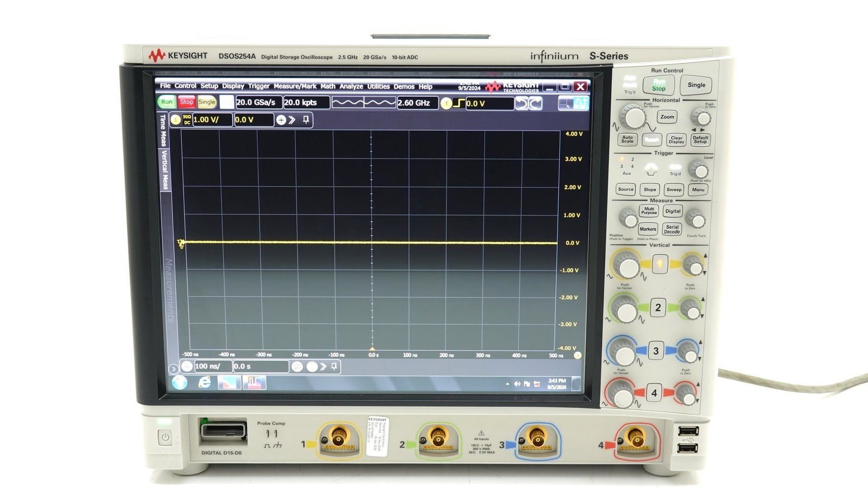Click the Infiniium oscilloscope taskbar icon
The image size is (868, 489).
pos(254,383)
